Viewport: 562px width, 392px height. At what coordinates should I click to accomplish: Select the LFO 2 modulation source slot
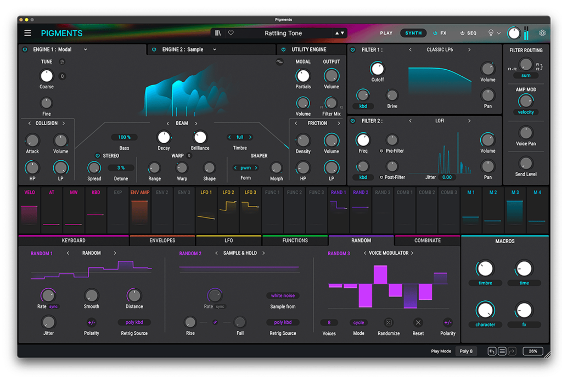click(228, 210)
